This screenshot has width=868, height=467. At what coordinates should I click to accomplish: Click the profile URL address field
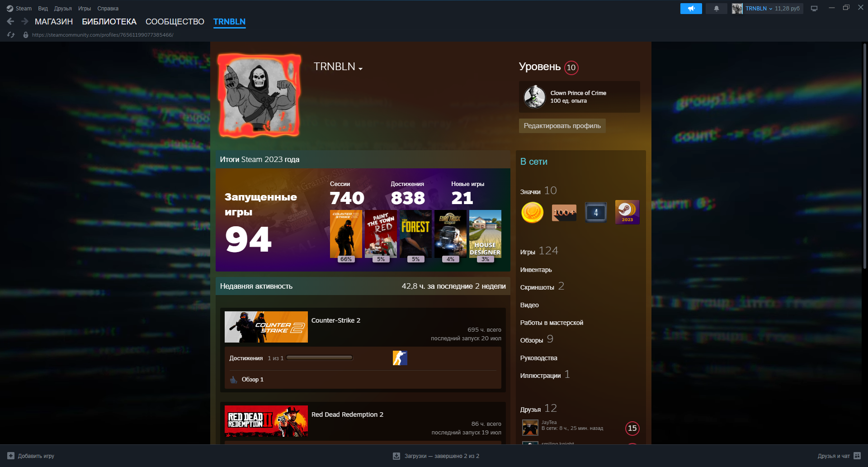pyautogui.click(x=103, y=35)
